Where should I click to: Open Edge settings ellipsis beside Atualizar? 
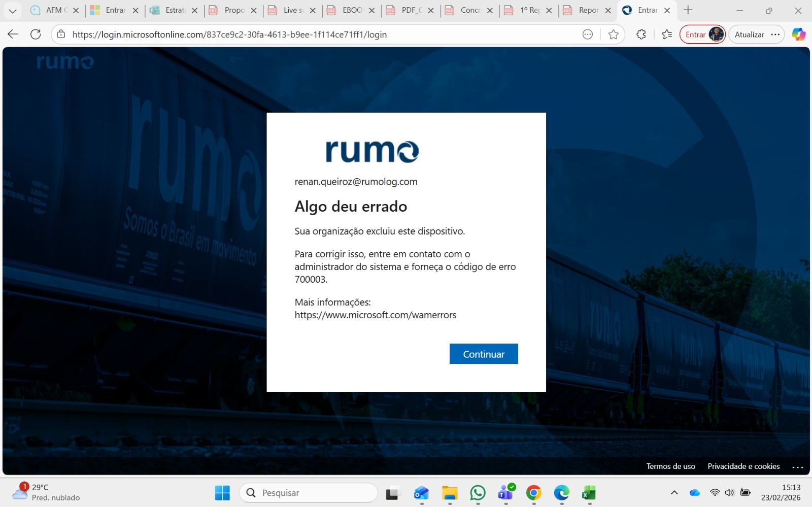point(775,35)
